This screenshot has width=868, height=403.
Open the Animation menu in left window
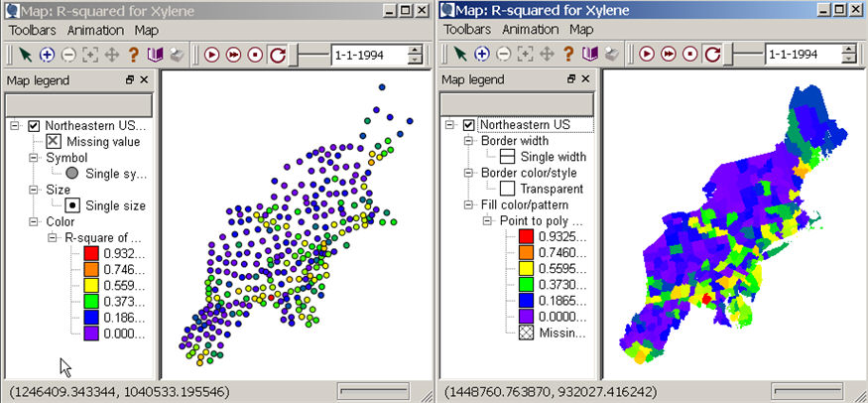point(96,30)
